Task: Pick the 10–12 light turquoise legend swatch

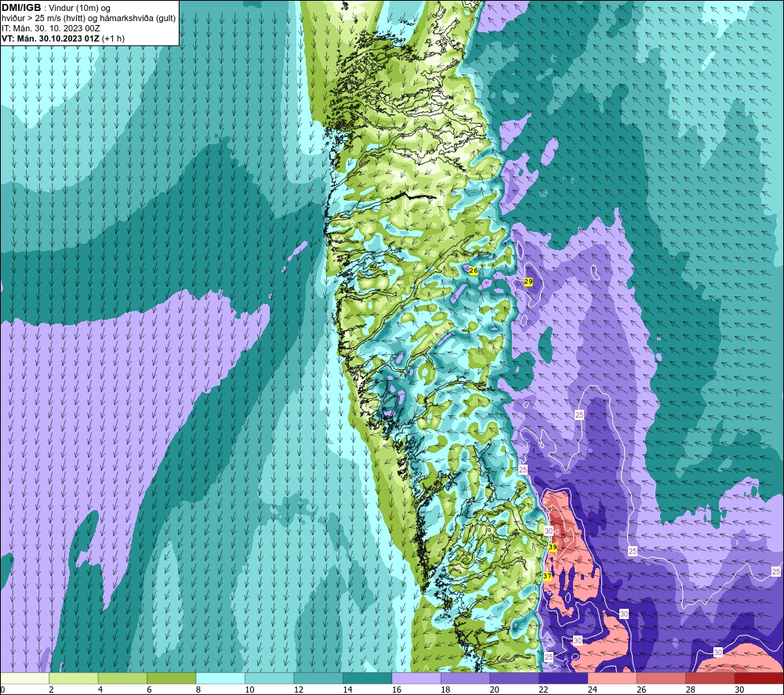Action: (x=270, y=678)
